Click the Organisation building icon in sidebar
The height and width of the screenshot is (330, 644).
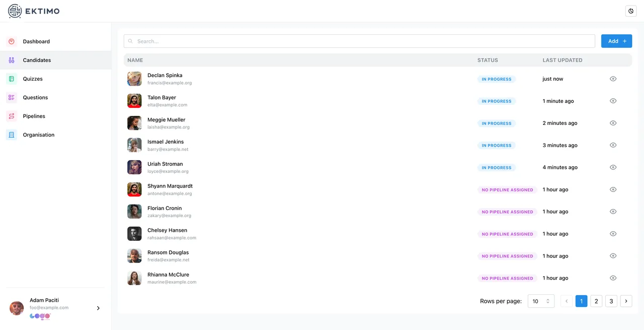click(12, 135)
